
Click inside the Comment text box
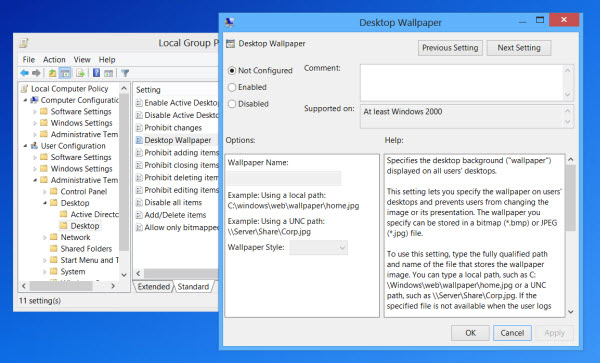click(462, 83)
